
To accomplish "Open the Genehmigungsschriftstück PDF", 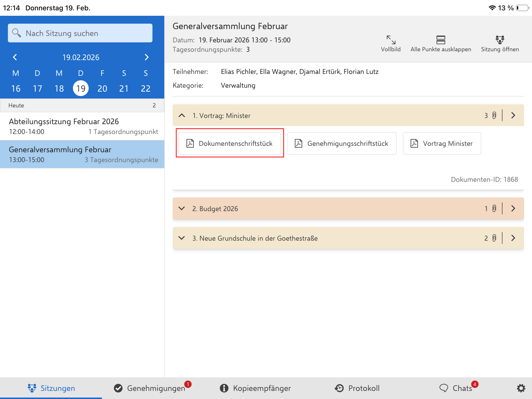I will (342, 143).
